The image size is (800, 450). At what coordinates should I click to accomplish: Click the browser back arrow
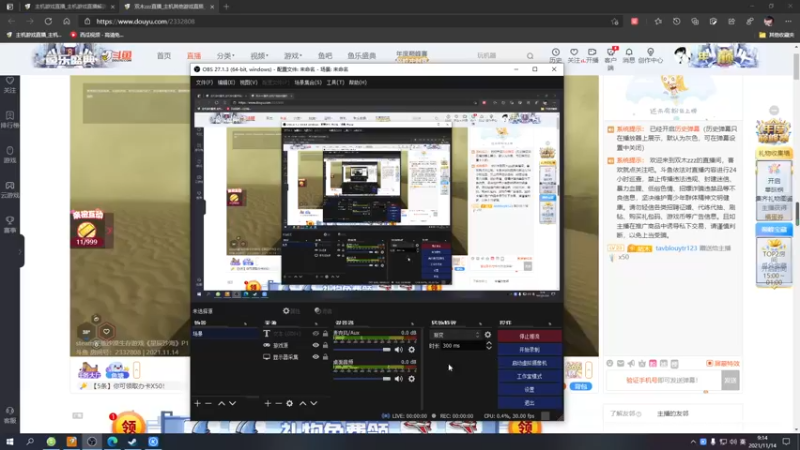click(x=11, y=21)
